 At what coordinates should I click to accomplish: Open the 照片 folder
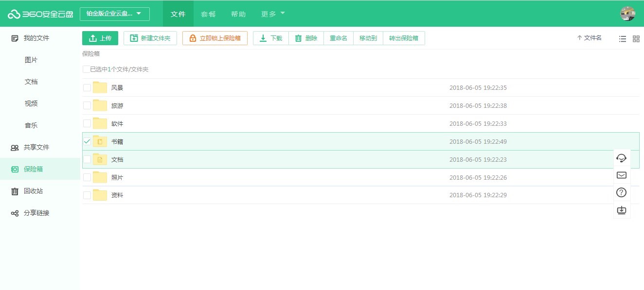point(117,178)
